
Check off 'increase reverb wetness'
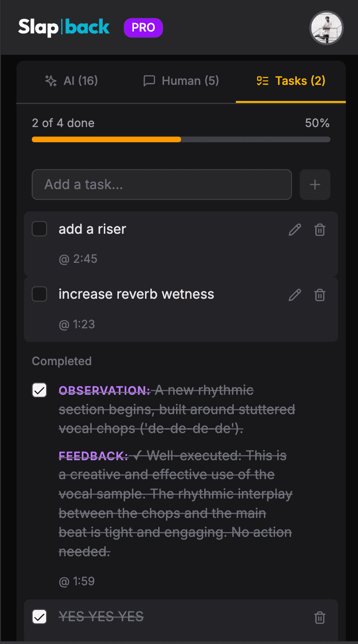pos(39,294)
